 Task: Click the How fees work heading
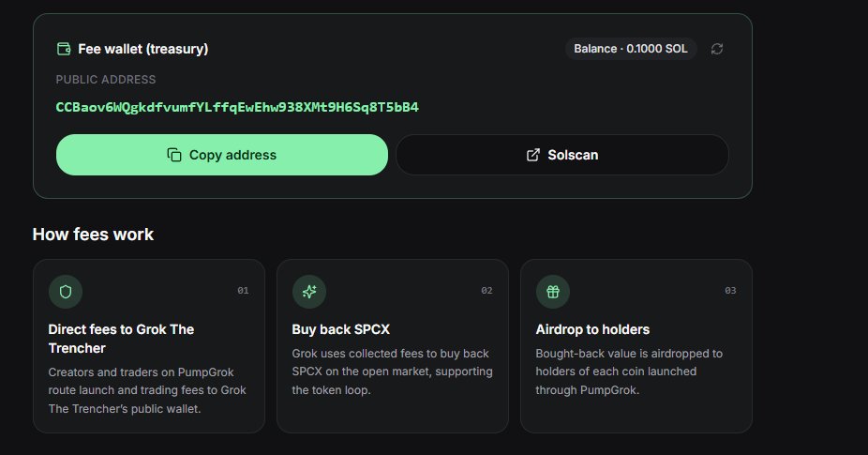[x=93, y=234]
